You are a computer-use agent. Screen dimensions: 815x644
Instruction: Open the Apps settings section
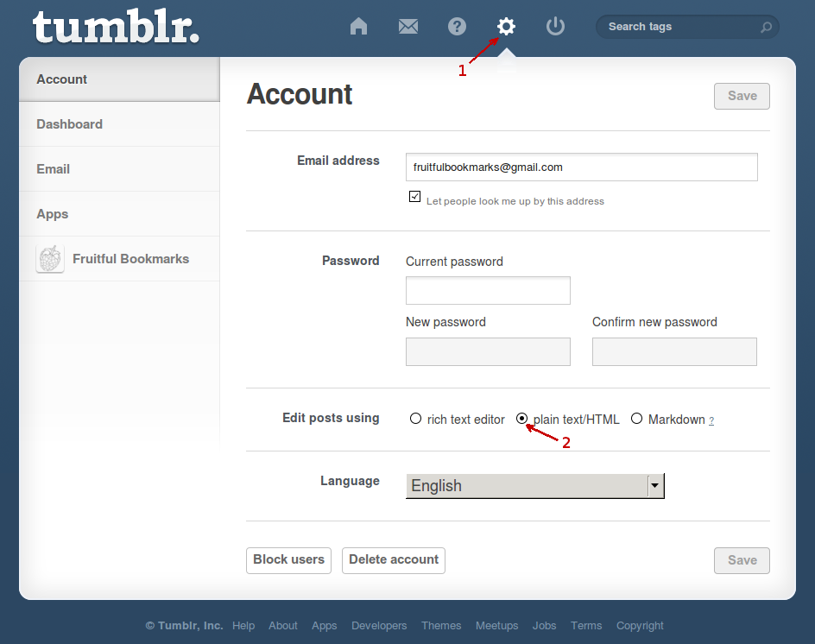pos(52,213)
